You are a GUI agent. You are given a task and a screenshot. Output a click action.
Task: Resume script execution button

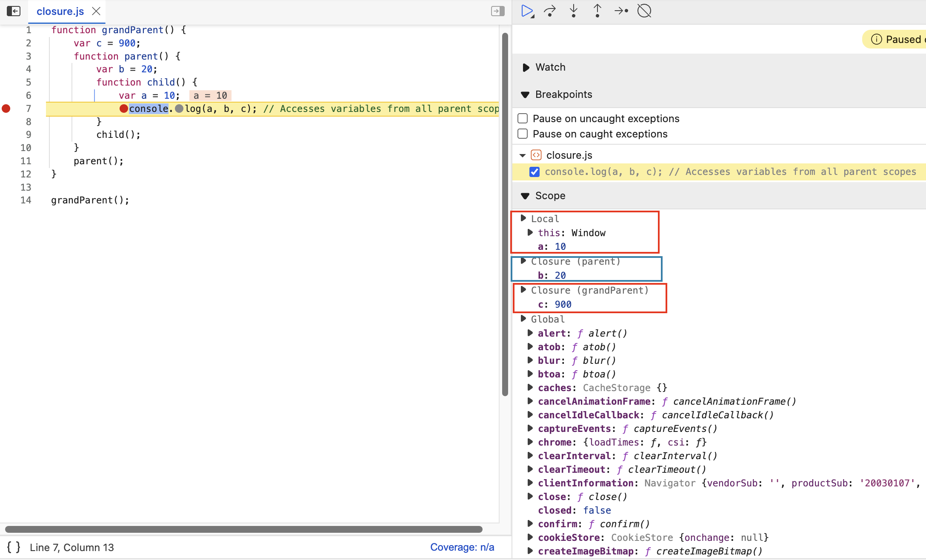(527, 11)
